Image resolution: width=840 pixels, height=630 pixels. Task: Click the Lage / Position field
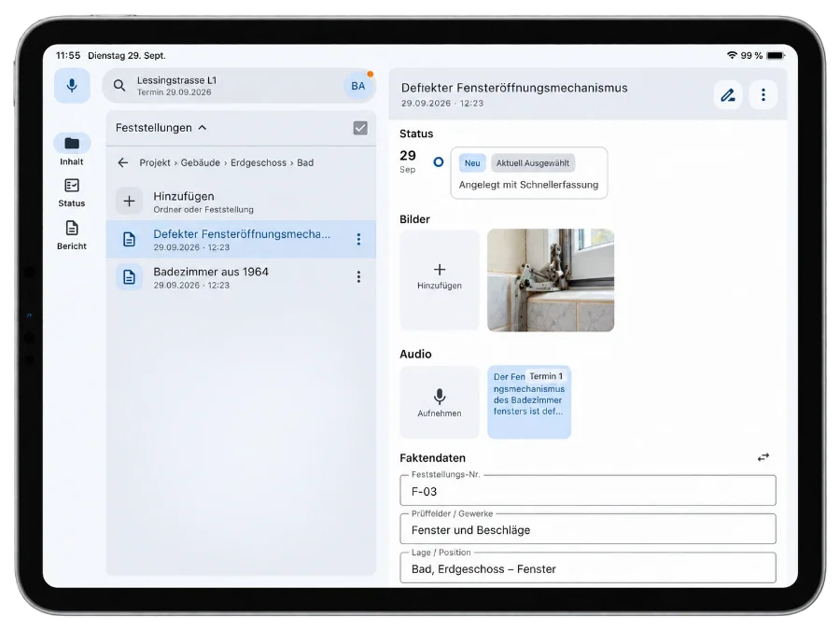point(588,567)
